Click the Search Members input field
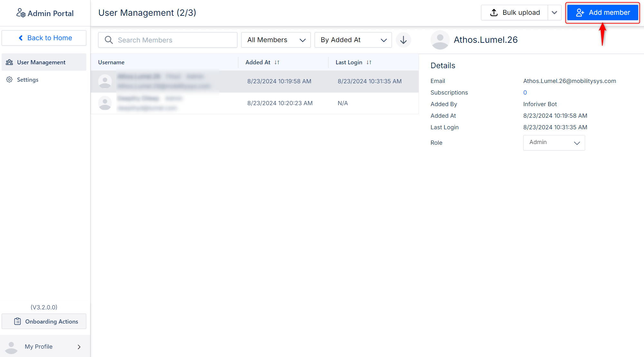 click(x=168, y=40)
